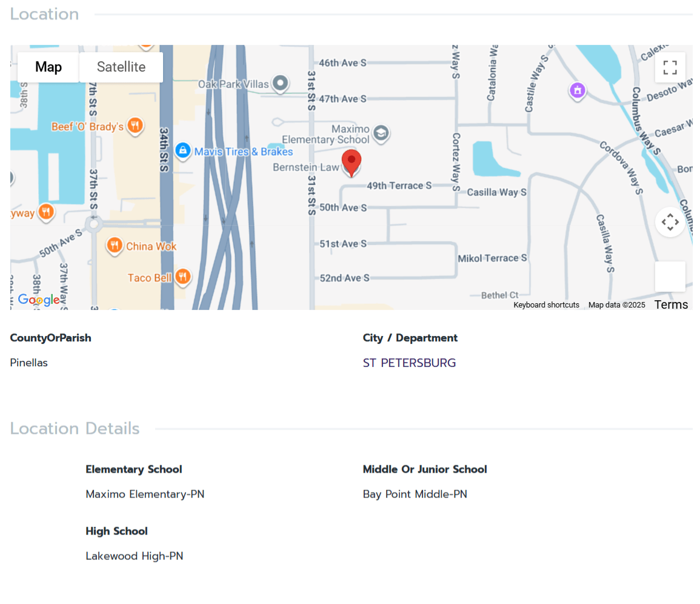Click the Taco Bell restaurant marker
The image size is (700, 604).
tap(182, 277)
